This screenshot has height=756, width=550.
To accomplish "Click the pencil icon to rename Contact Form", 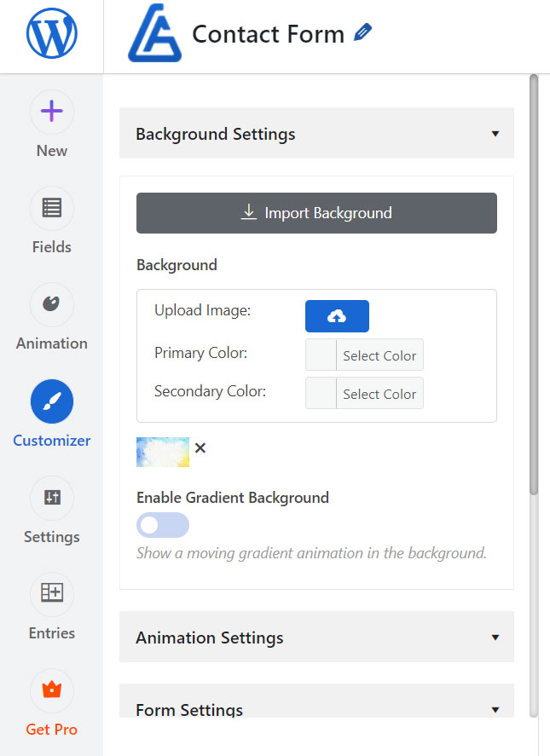I will coord(363,33).
